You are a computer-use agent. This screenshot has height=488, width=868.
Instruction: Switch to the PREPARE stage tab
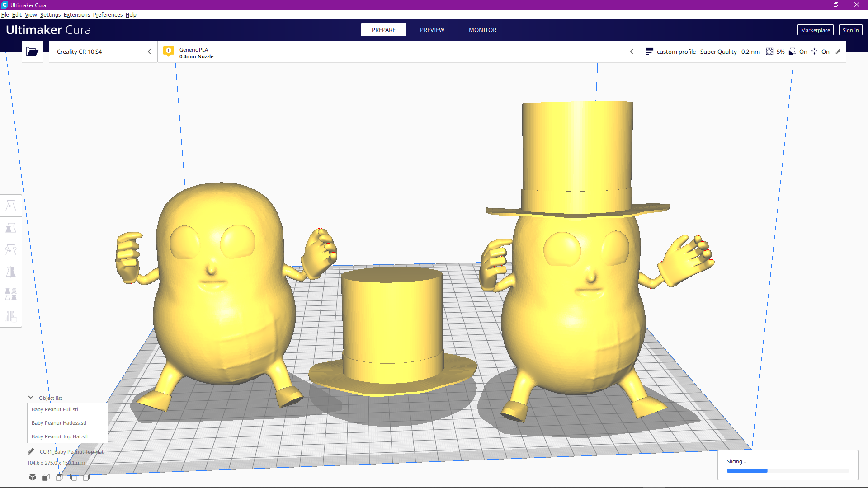383,30
